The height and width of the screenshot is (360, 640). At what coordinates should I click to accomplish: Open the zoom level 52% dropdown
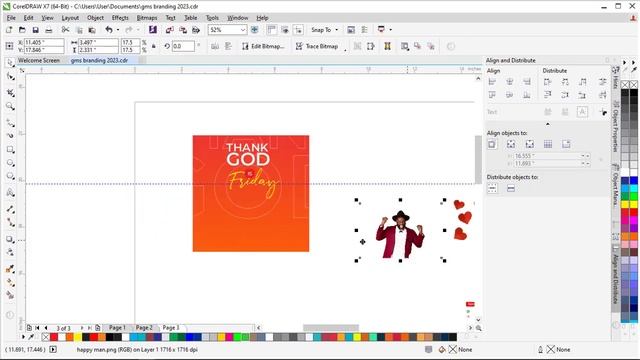tap(243, 30)
